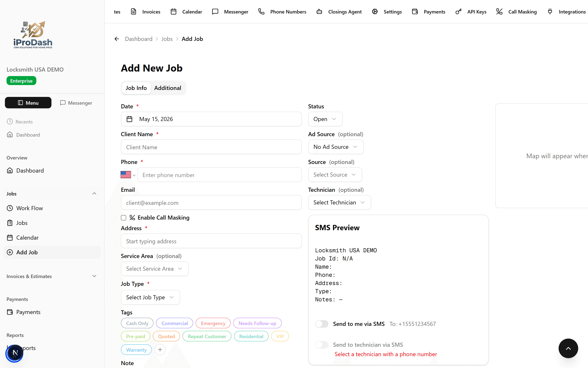Open Messenger in the top navigation bar

[x=230, y=12]
